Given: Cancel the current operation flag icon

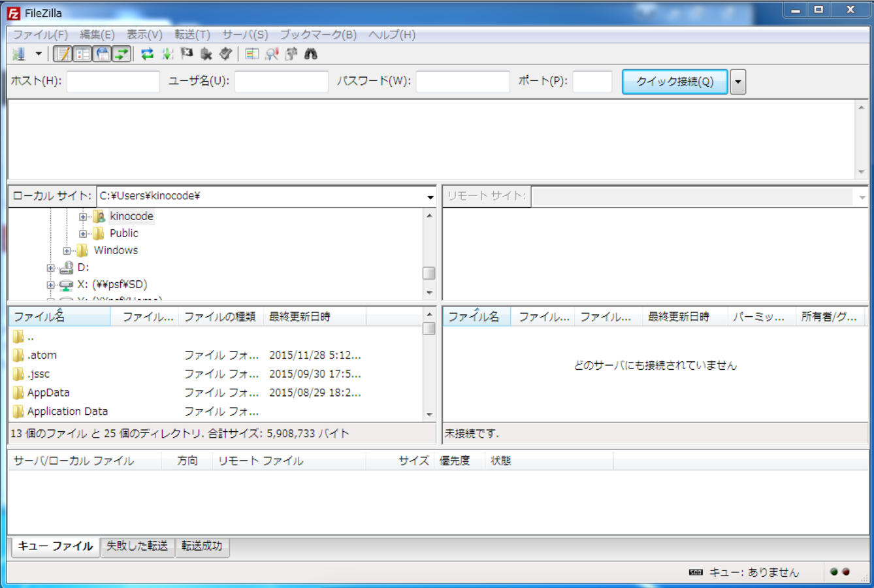Looking at the screenshot, I should [x=187, y=54].
